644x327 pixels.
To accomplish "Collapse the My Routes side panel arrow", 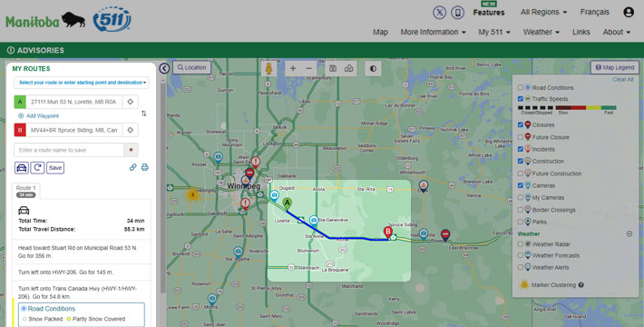I will tap(164, 68).
